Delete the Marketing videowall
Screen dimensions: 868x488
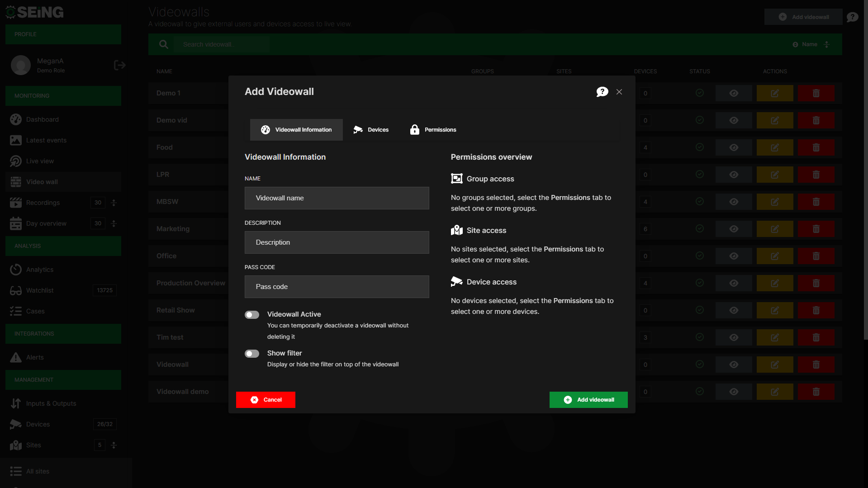(x=816, y=229)
